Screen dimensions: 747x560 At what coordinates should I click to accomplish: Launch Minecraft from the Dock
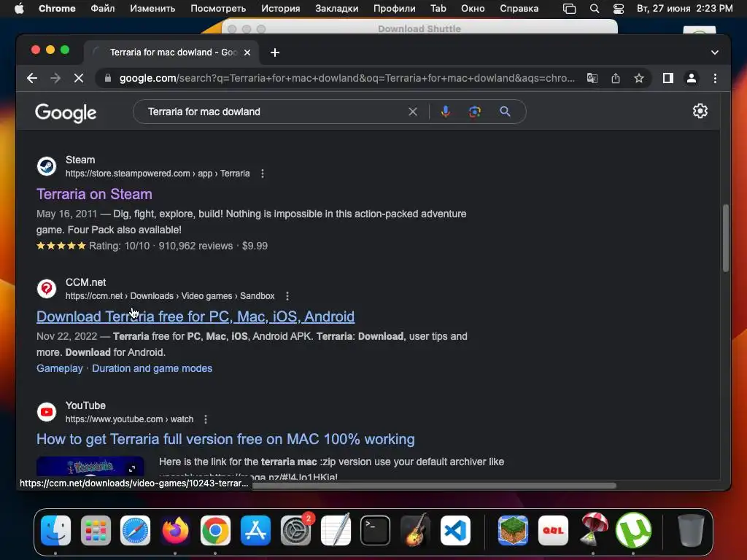pos(513,530)
